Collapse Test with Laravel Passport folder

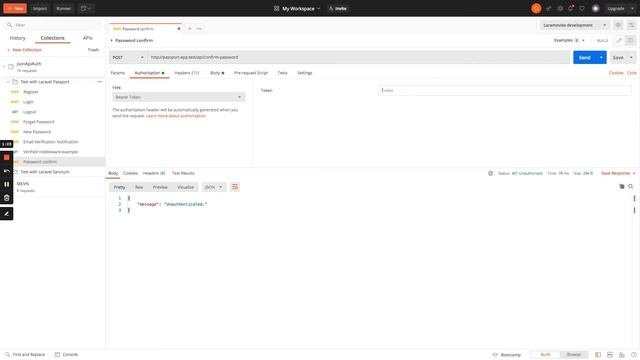coord(8,82)
